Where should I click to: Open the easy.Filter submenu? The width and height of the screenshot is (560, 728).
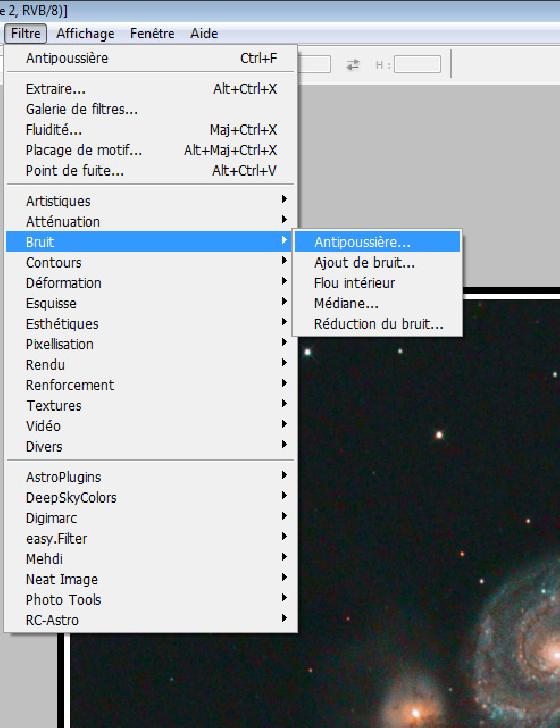(151, 538)
